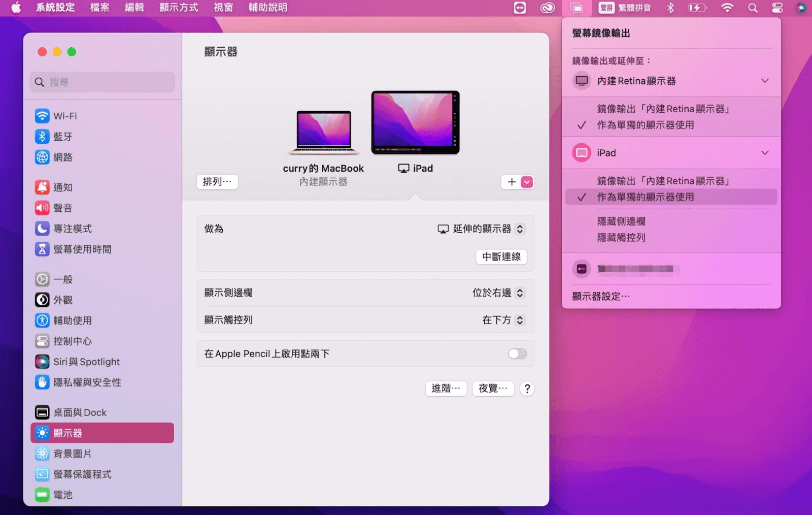
Task: Open the Wi-Fi settings icon in sidebar
Action: 42,116
